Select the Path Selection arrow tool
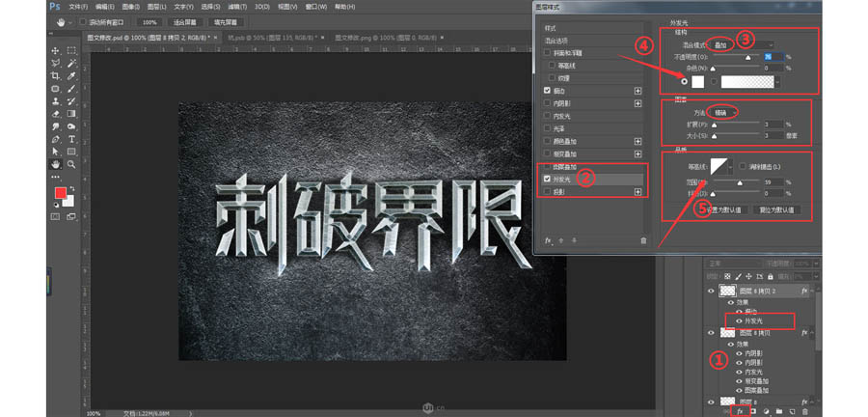 click(x=55, y=152)
